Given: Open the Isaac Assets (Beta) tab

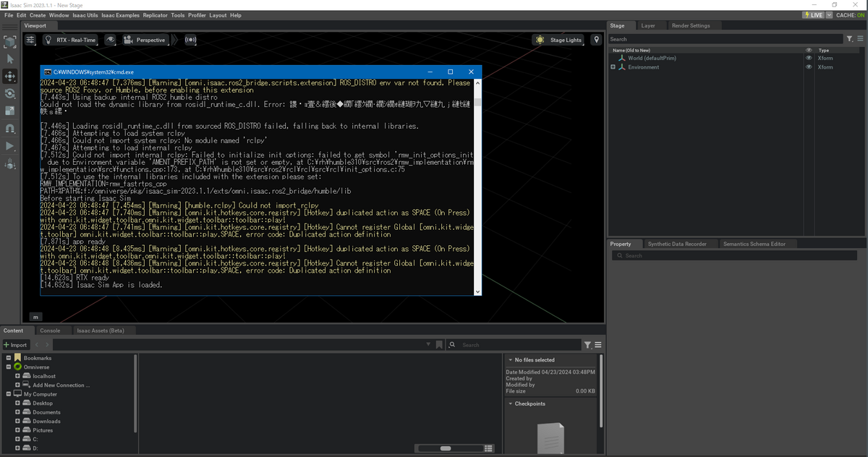Looking at the screenshot, I should 101,330.
